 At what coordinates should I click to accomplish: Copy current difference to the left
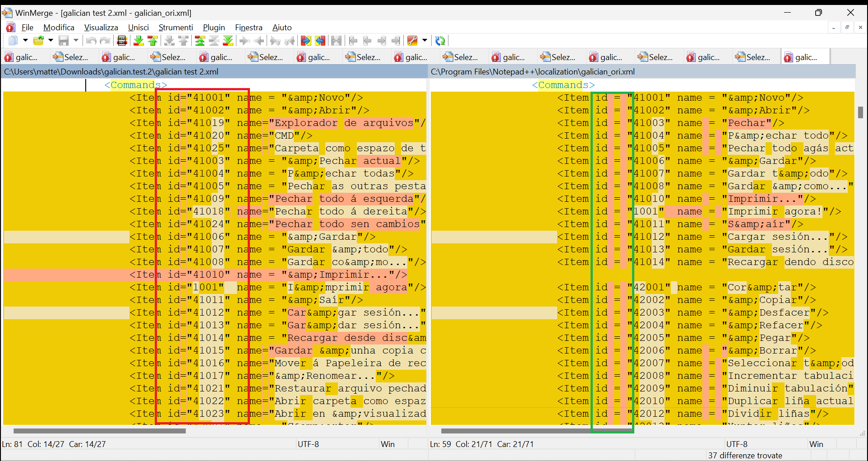tap(259, 41)
